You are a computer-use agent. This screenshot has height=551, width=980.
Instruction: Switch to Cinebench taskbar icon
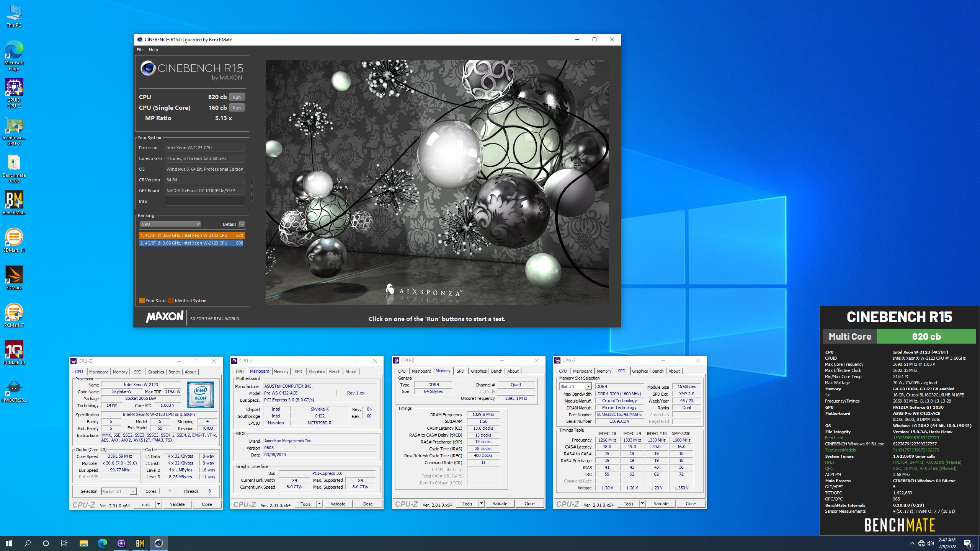(x=158, y=543)
